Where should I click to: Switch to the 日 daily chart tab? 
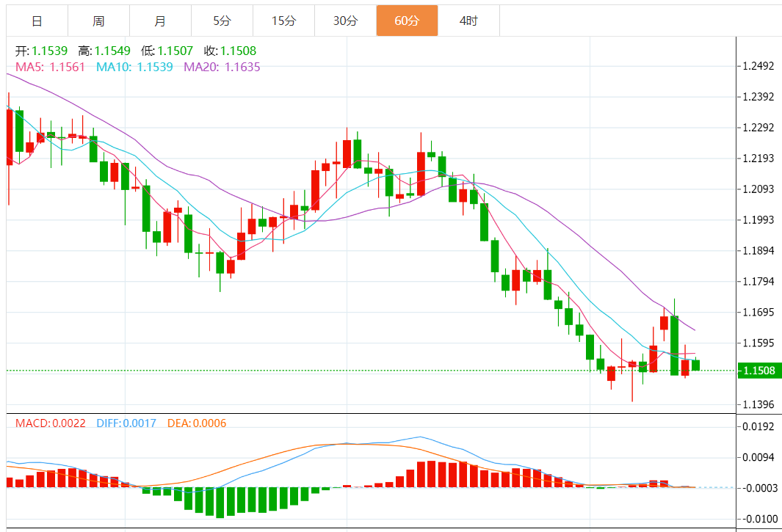point(37,21)
